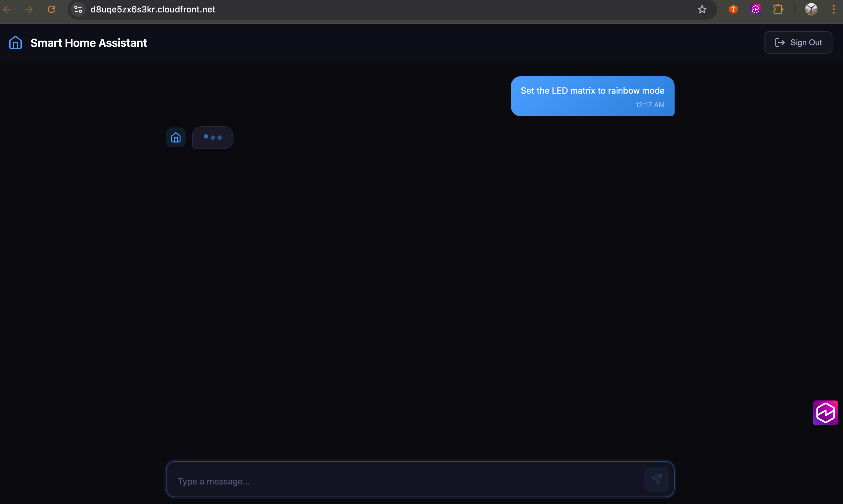Open the purple hexagon extension in toolbar
843x504 pixels.
755,10
